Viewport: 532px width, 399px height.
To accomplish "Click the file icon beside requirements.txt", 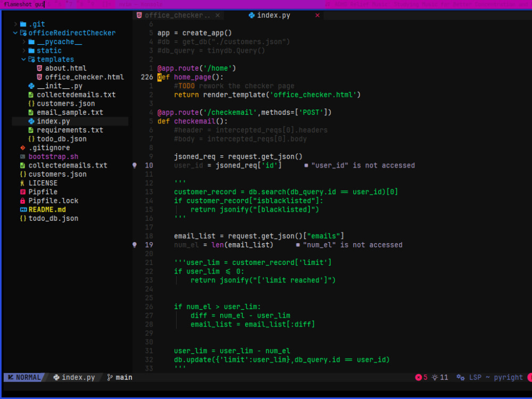I will pyautogui.click(x=31, y=130).
